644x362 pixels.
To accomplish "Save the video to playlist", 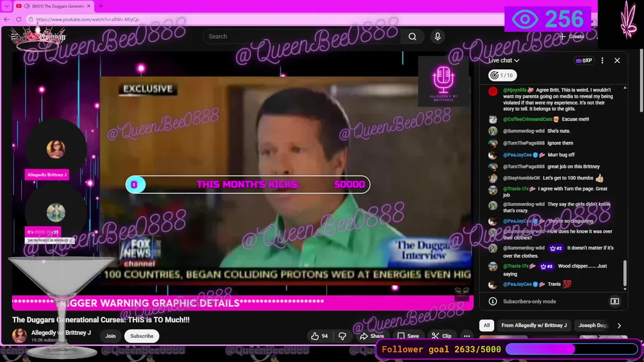I will [x=408, y=336].
